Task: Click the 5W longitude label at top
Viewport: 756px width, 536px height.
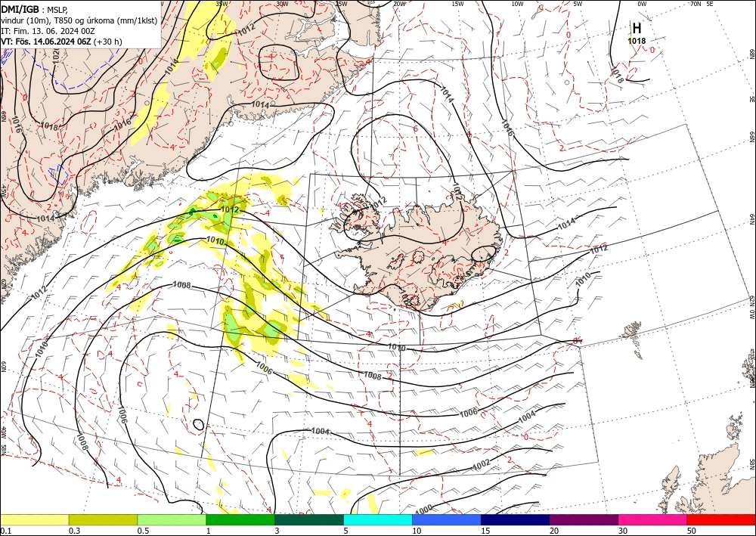Action: point(578,4)
